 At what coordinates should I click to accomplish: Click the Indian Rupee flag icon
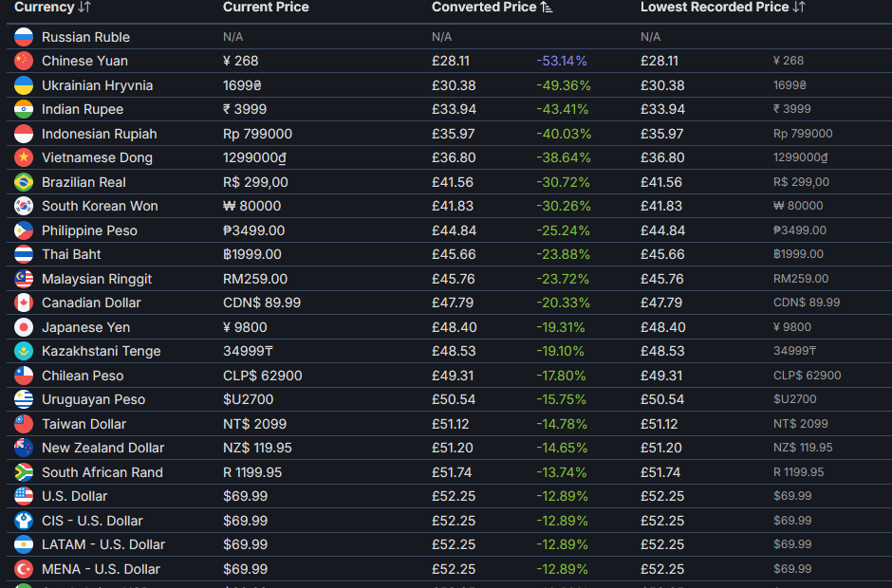click(24, 109)
